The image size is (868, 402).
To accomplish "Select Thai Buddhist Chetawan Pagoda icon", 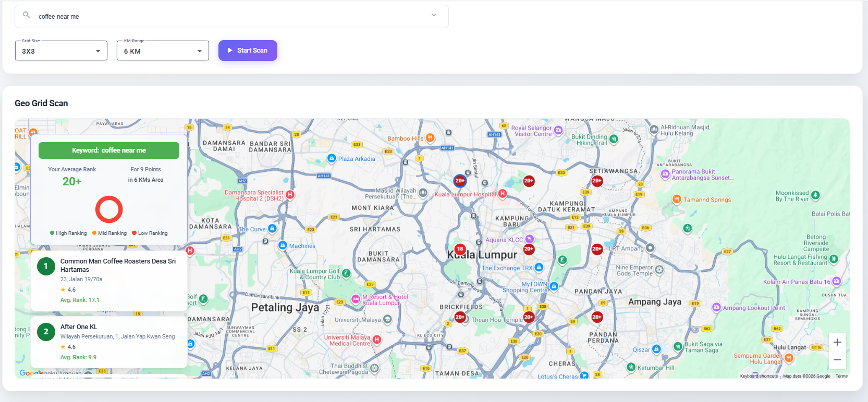I will [375, 368].
